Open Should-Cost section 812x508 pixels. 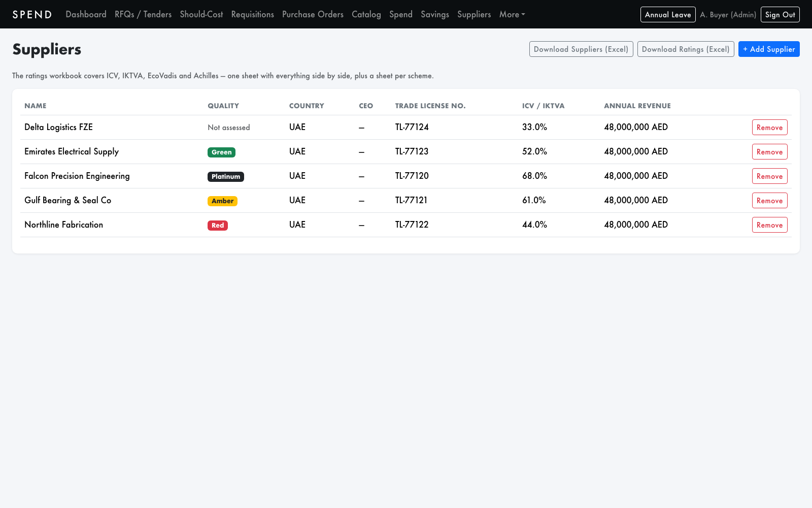click(201, 14)
